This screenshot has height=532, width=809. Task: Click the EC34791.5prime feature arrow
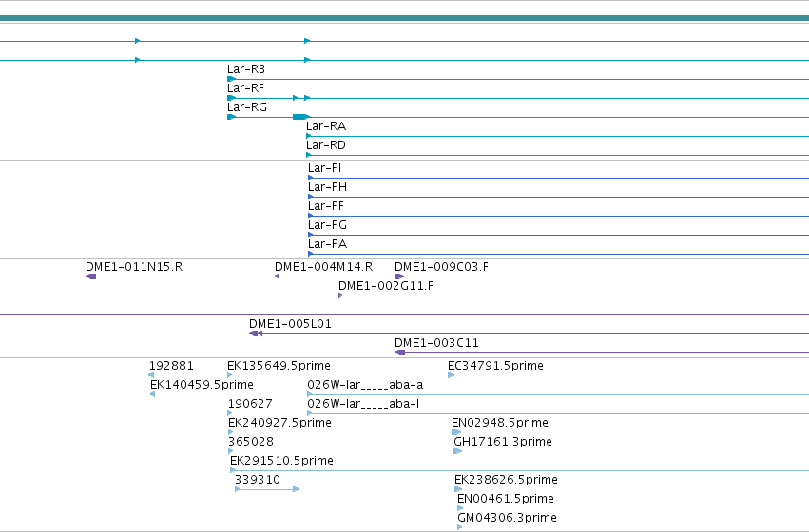tap(451, 375)
